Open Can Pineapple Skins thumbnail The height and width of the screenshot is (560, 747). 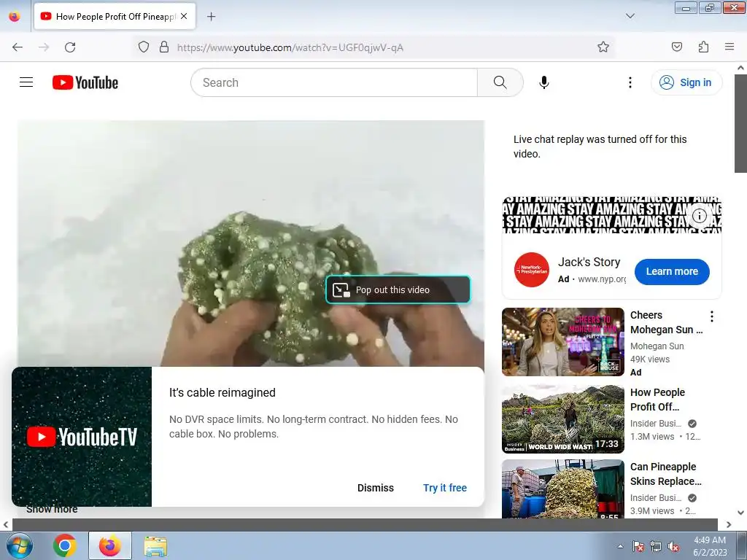(x=562, y=489)
